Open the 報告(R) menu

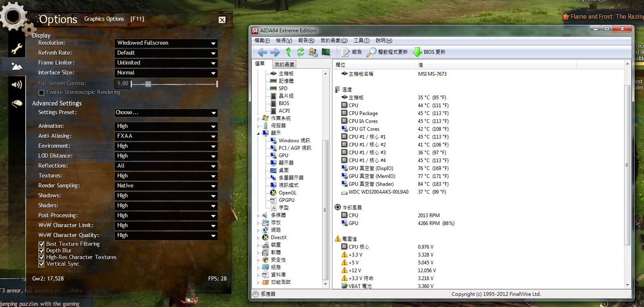click(306, 41)
